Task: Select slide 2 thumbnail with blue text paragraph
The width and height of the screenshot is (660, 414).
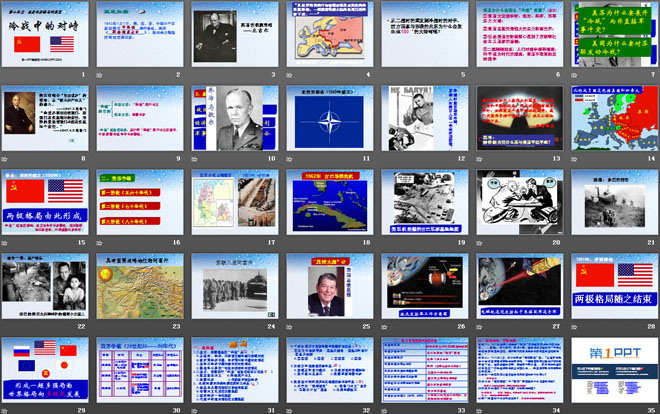Action: pos(140,34)
